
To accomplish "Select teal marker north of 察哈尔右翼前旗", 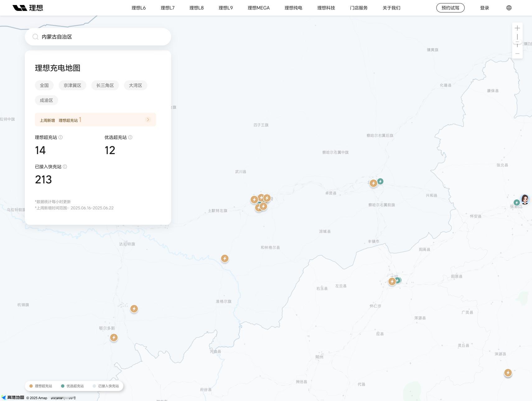I will tap(380, 182).
